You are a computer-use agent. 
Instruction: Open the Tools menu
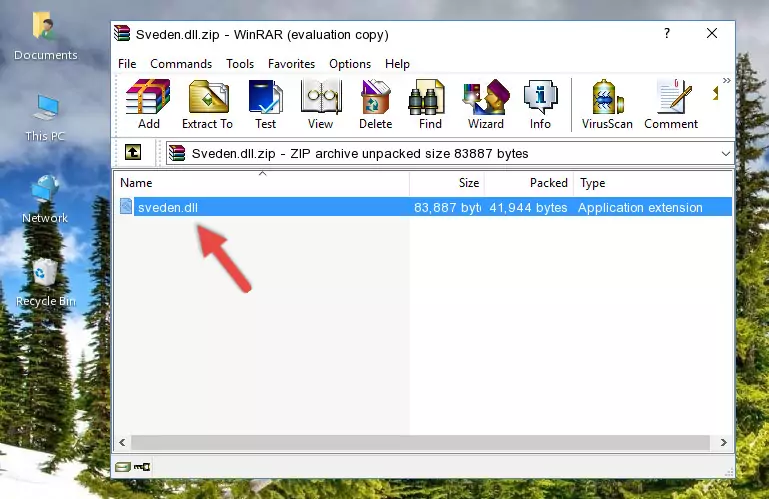[240, 64]
